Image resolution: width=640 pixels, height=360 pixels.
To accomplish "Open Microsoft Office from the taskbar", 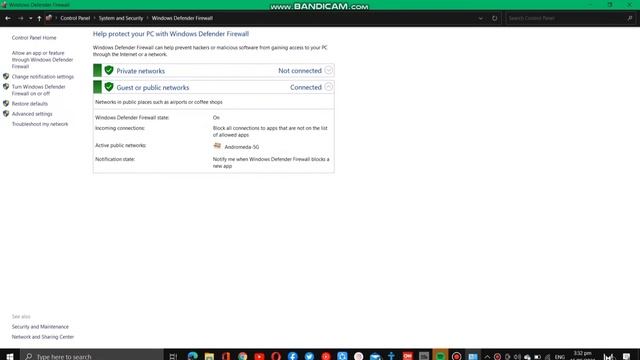I will point(226,356).
